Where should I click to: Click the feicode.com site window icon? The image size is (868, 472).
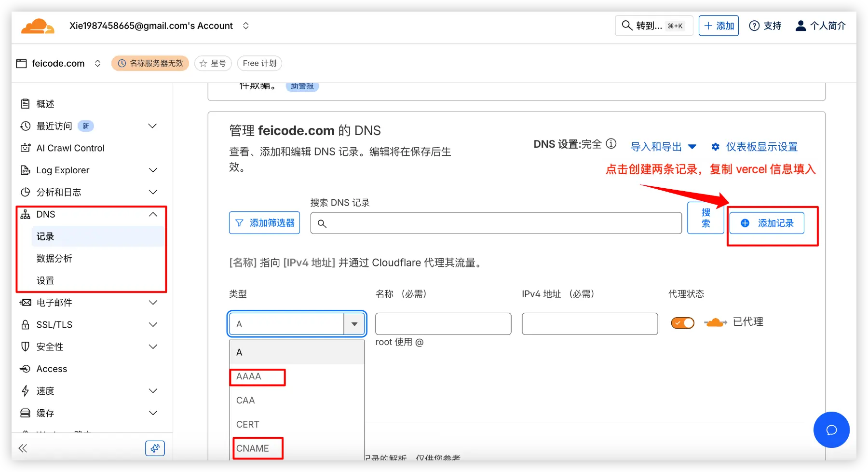coord(22,63)
